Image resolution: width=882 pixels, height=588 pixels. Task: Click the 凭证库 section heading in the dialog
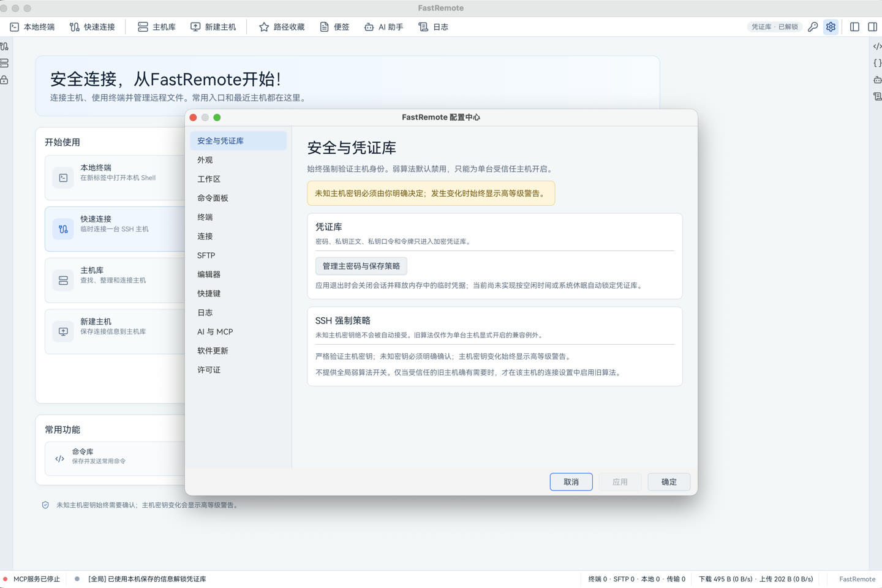click(329, 227)
